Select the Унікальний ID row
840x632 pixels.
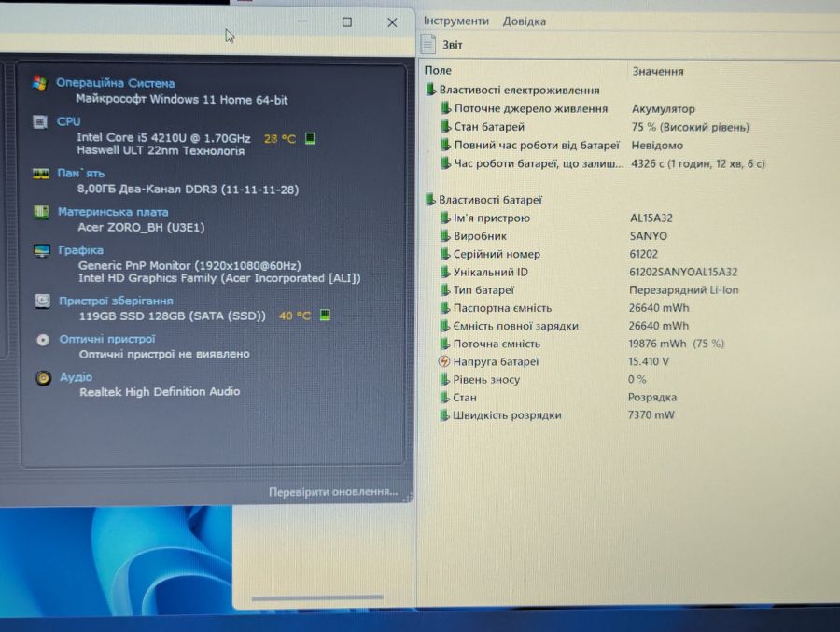(x=589, y=272)
